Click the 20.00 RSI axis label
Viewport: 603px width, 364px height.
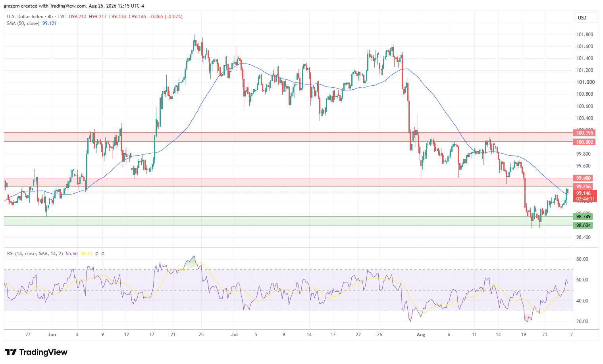[582, 322]
